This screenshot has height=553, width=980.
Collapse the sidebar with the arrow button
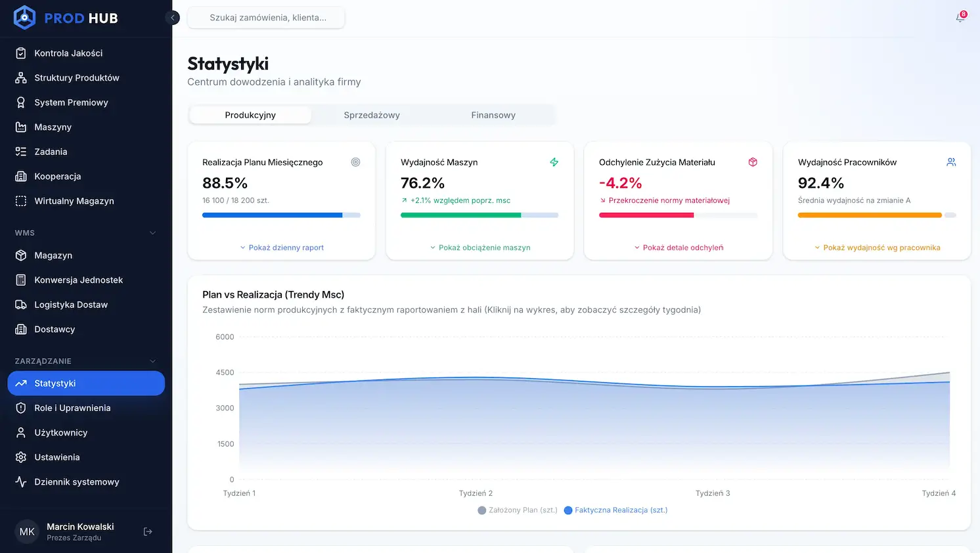(x=173, y=18)
